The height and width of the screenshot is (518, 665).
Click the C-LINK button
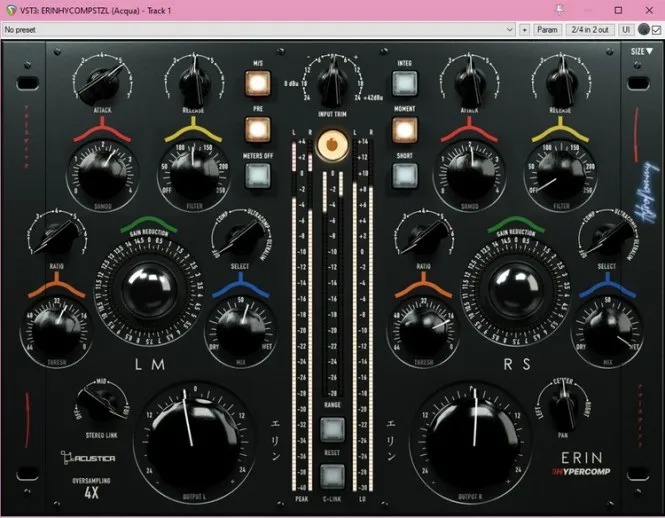tap(332, 476)
